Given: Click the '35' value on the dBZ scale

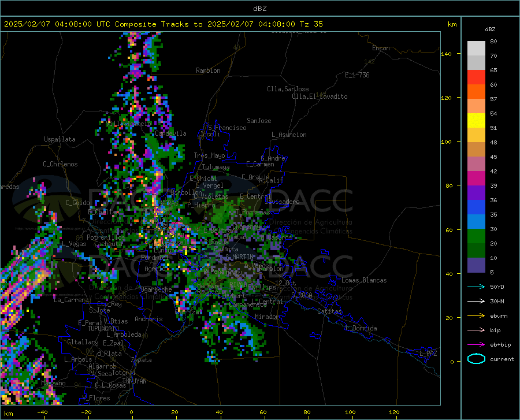Looking at the screenshot, I should pos(493,214).
